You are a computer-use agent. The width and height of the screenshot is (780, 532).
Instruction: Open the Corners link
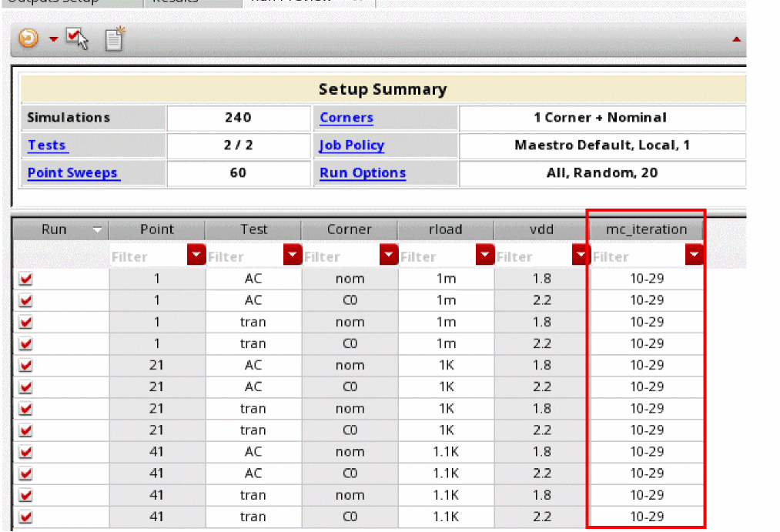(x=346, y=118)
